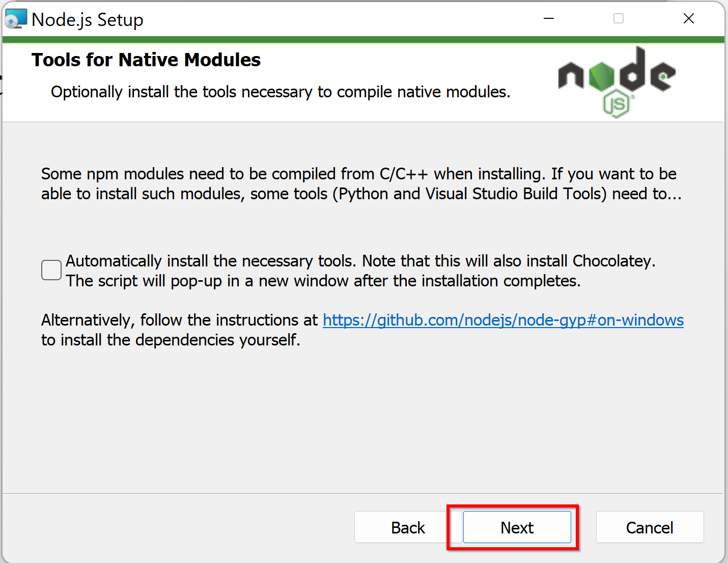This screenshot has height=563, width=728.
Task: Click 'to install the dependencies yourself.' text
Action: click(171, 340)
